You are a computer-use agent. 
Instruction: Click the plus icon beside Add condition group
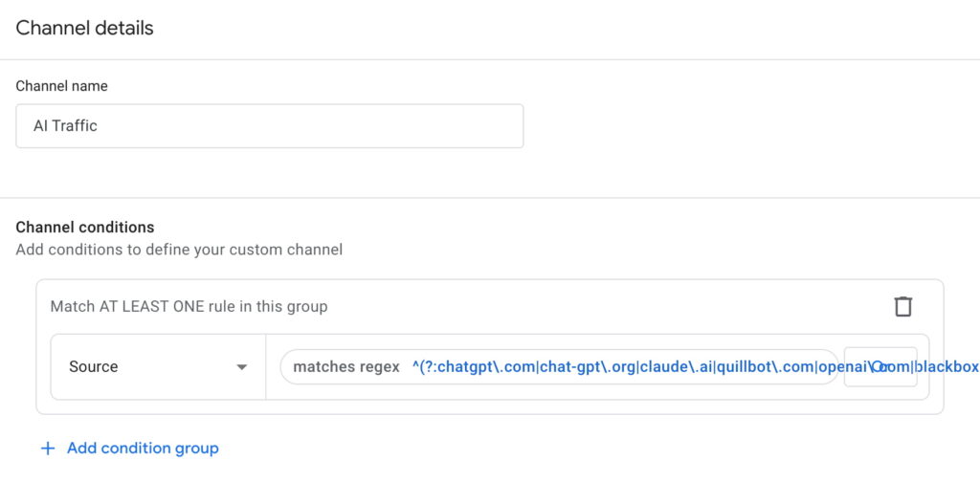point(48,449)
